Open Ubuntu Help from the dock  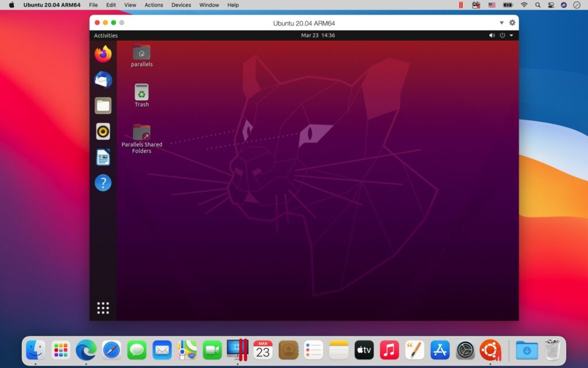coord(103,183)
